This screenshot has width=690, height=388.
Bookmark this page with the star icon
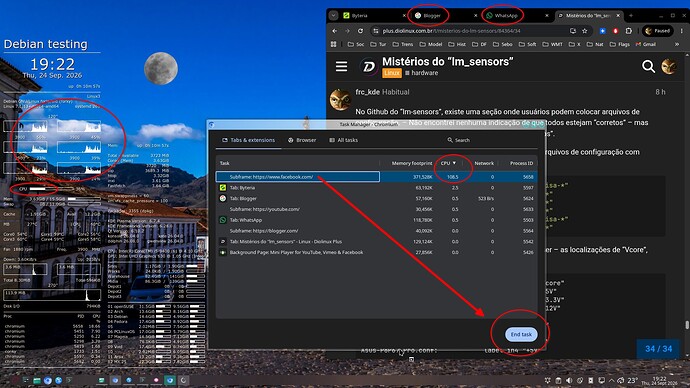584,31
